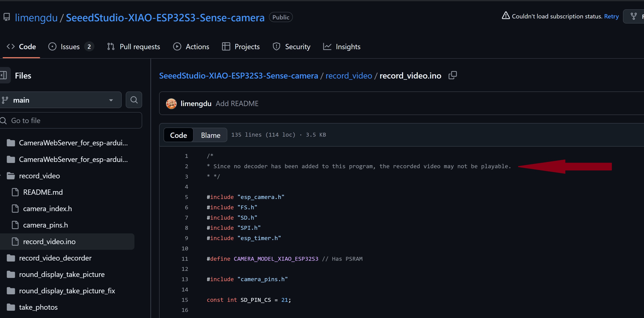Image resolution: width=644 pixels, height=318 pixels.
Task: Switch to the Blame view
Action: tap(210, 135)
